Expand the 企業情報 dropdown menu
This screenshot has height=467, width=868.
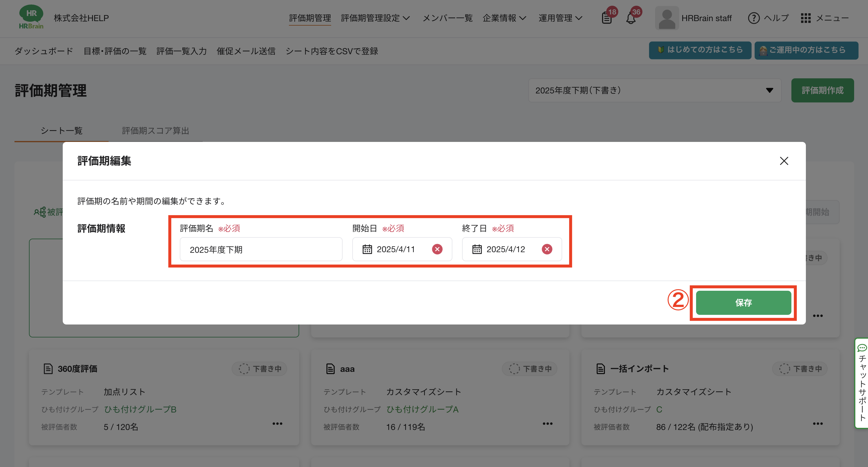(504, 18)
